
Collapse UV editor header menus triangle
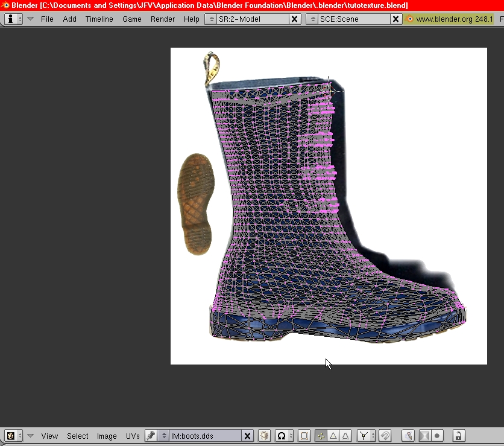click(x=31, y=436)
